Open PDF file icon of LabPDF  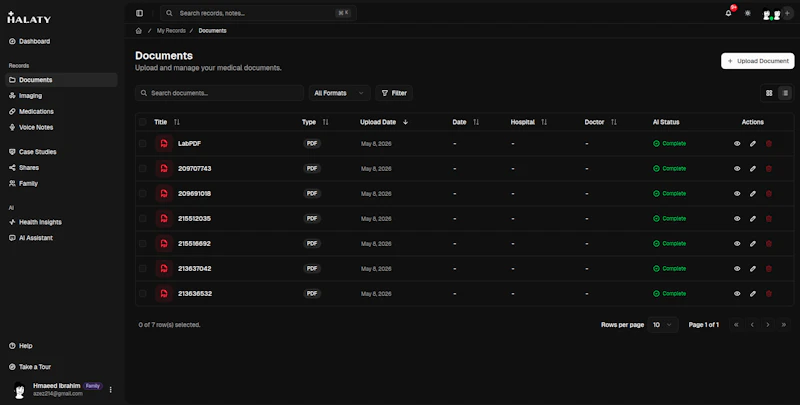coord(164,144)
